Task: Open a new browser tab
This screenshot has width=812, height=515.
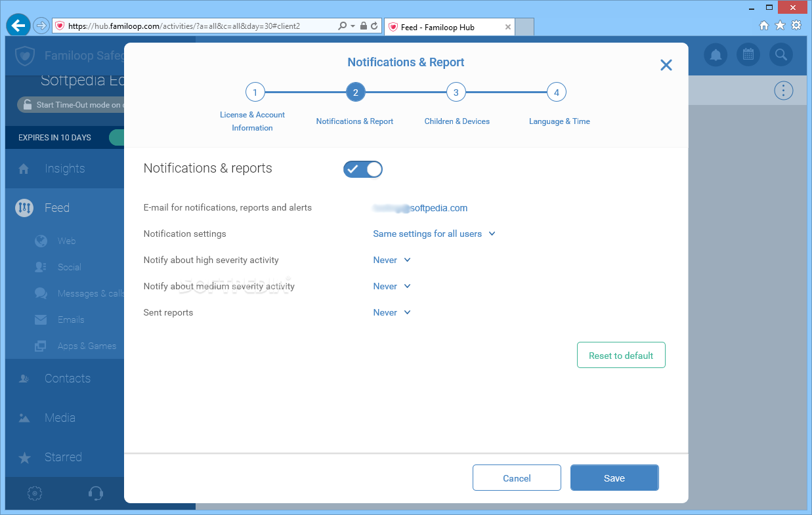Action: pos(524,27)
